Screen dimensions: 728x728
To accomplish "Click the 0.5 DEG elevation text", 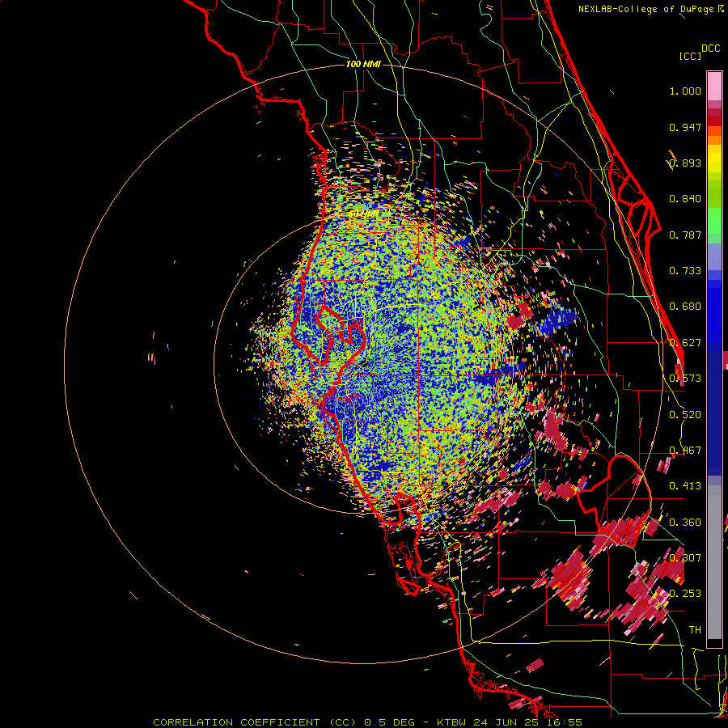I will [388, 722].
